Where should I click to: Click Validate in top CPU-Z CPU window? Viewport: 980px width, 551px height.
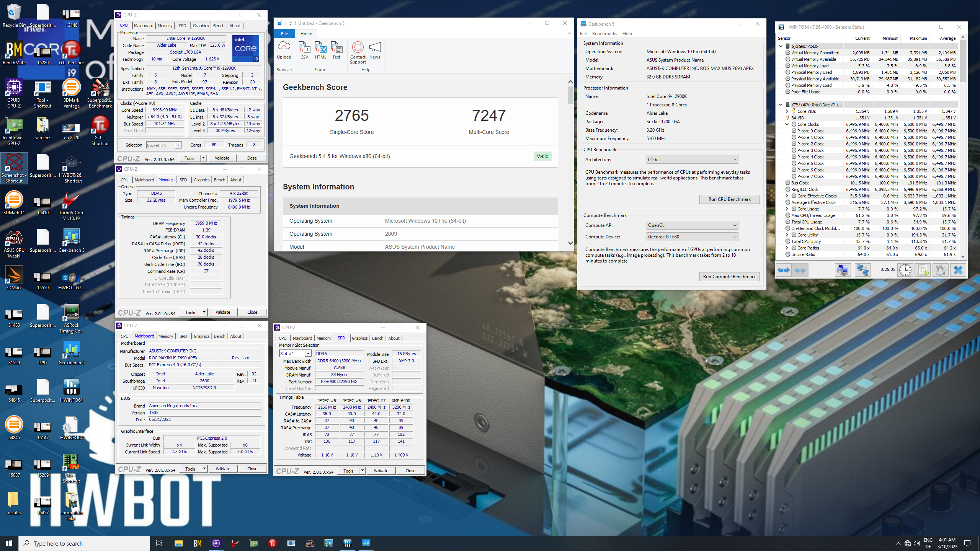tap(222, 158)
